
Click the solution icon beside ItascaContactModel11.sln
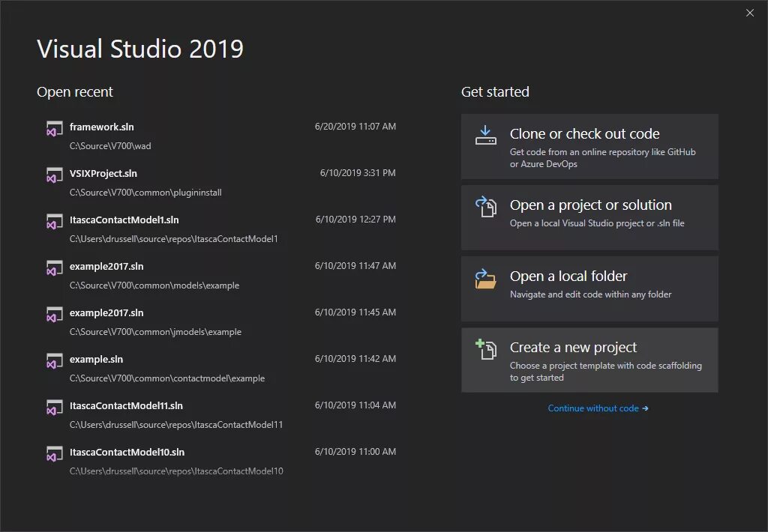pyautogui.click(x=54, y=408)
